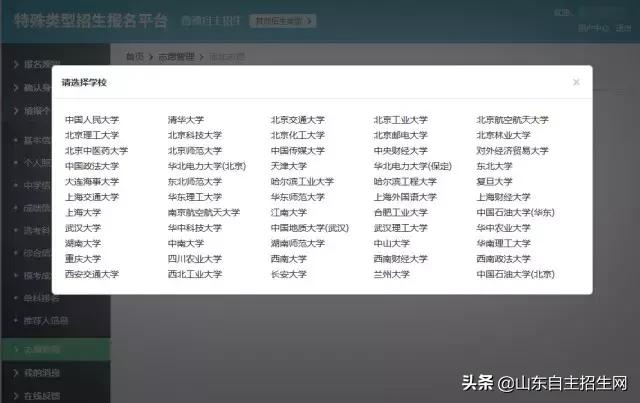Viewport: 640px width, 403px height.
Task: Select 武汉大学
Action: [x=83, y=228]
